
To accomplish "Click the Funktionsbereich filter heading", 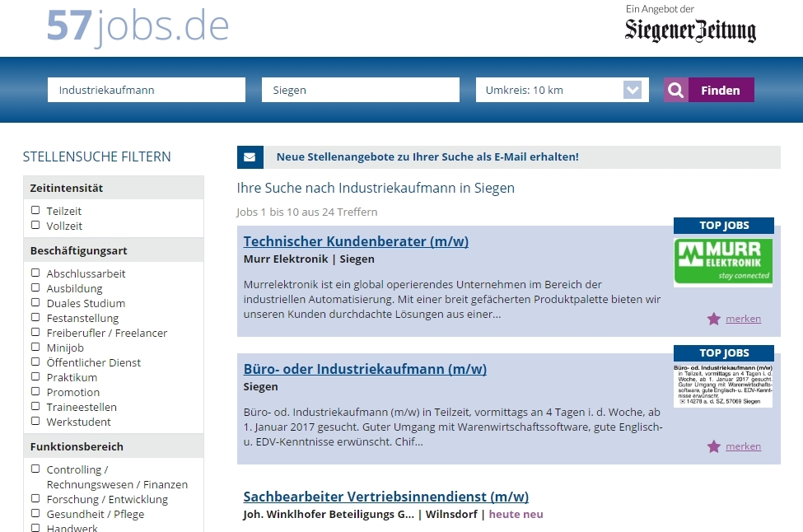I will tap(77, 446).
